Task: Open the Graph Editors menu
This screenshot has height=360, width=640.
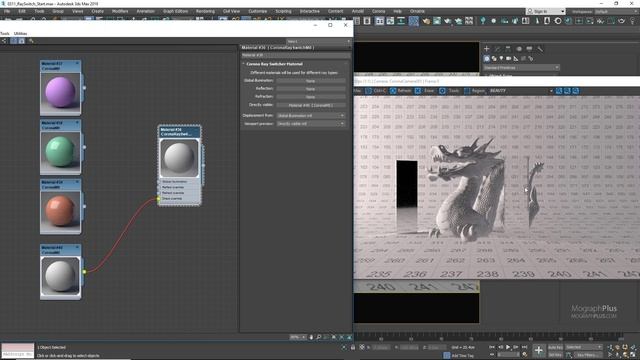Action: (176, 11)
